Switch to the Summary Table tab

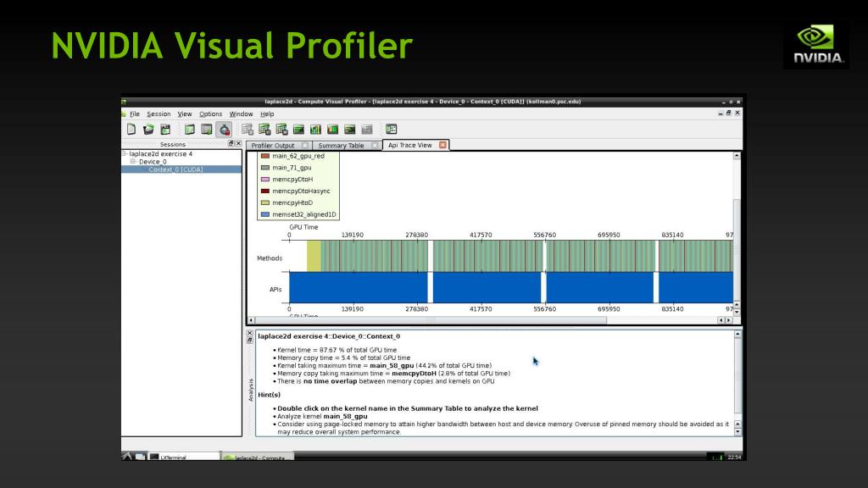pyautogui.click(x=341, y=146)
